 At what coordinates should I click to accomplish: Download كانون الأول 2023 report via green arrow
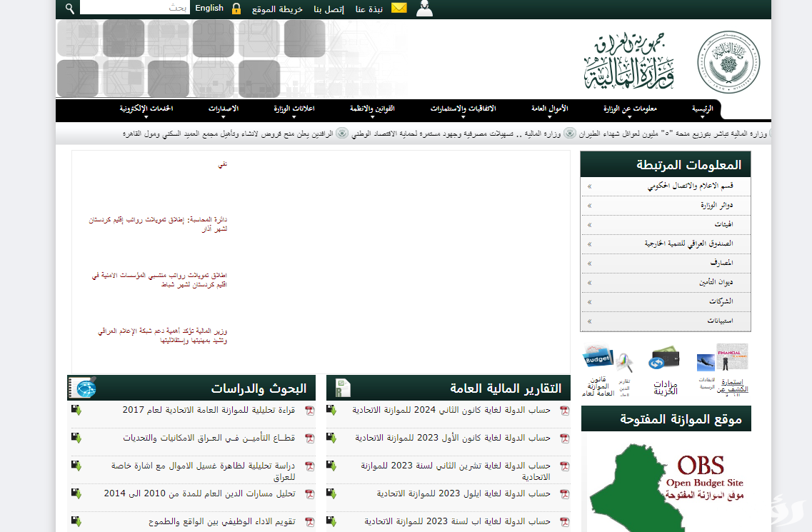tap(331, 438)
